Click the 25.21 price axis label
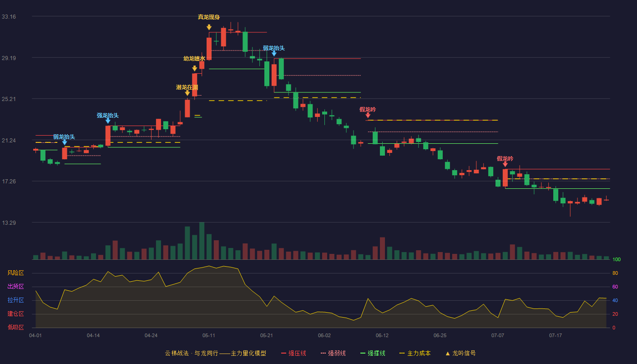This screenshot has width=637, height=364. (9, 99)
